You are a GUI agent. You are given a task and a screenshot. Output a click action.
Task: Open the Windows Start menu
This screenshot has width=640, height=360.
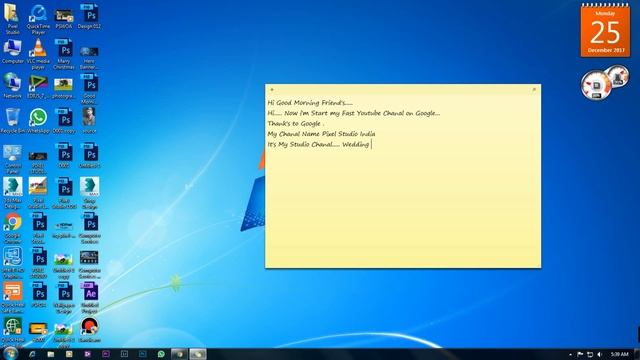tap(10, 353)
